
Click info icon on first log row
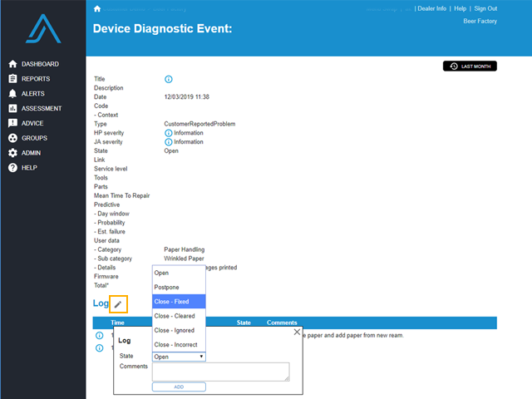(99, 336)
